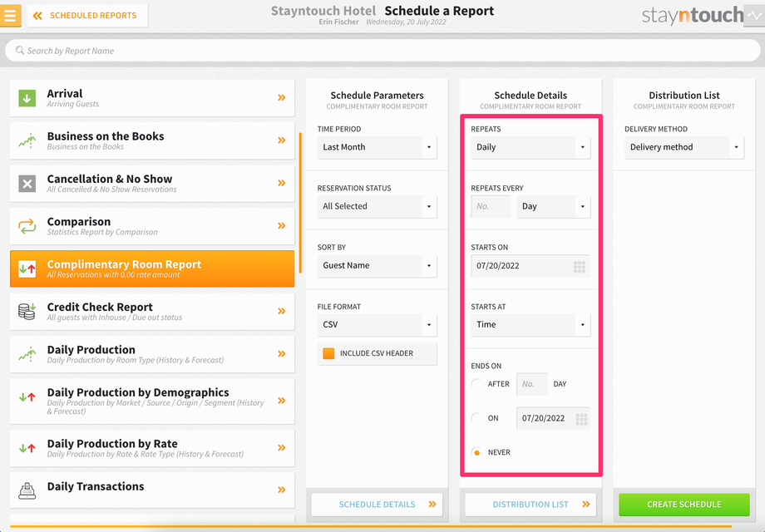
Task: Select the Never ends radio button
Action: click(x=476, y=452)
